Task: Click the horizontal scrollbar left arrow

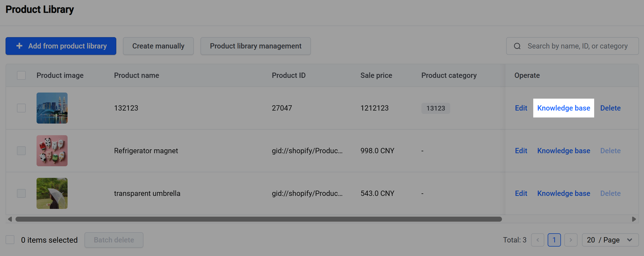Action: (x=10, y=219)
